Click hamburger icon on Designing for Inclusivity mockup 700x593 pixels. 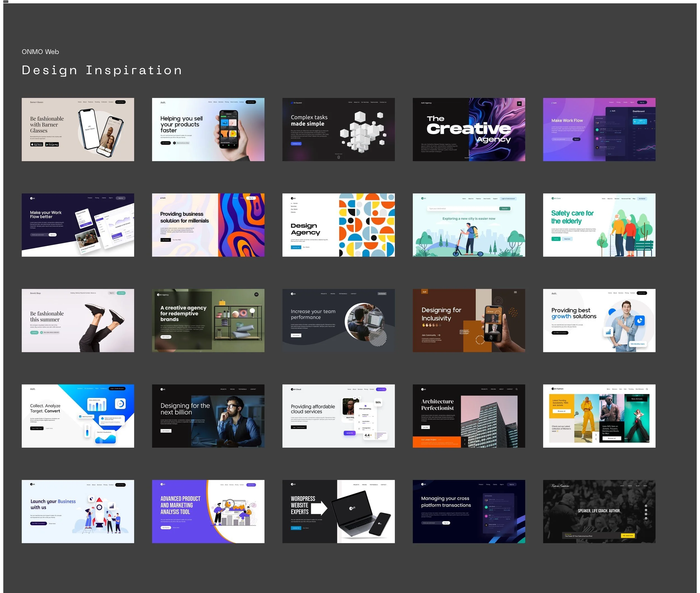515,292
